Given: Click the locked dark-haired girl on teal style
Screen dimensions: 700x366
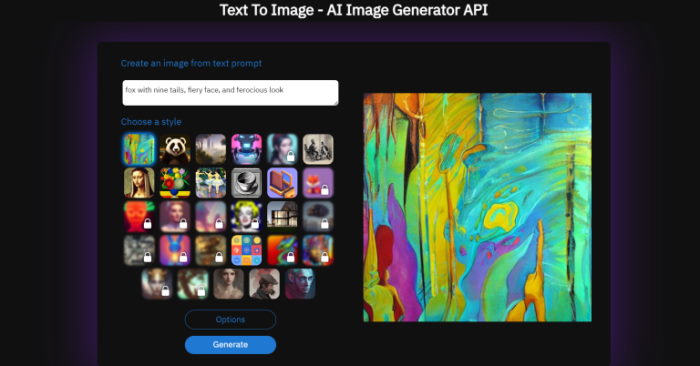Looking at the screenshot, I should click(x=282, y=149).
